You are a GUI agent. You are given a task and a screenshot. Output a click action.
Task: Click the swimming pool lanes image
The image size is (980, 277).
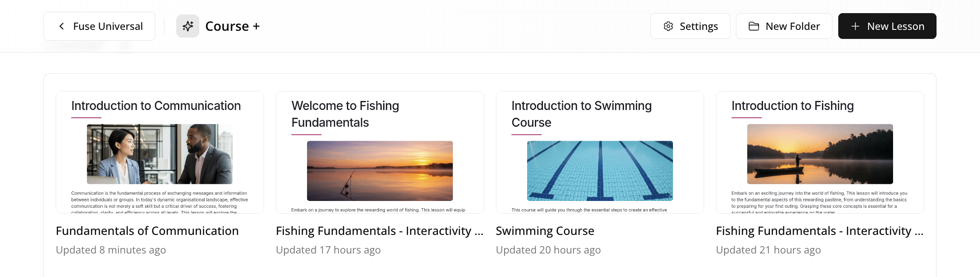pyautogui.click(x=600, y=171)
